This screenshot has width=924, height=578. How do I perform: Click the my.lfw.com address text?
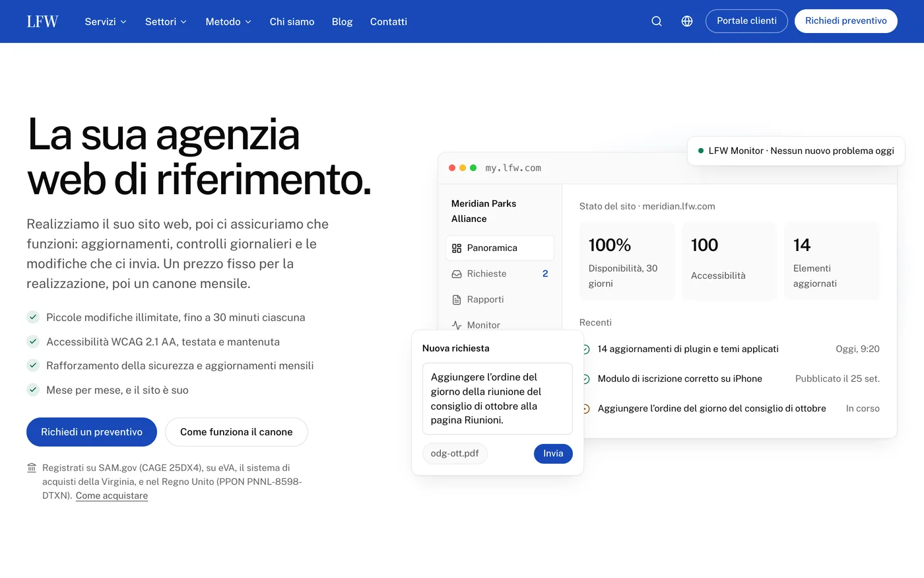[x=513, y=168]
